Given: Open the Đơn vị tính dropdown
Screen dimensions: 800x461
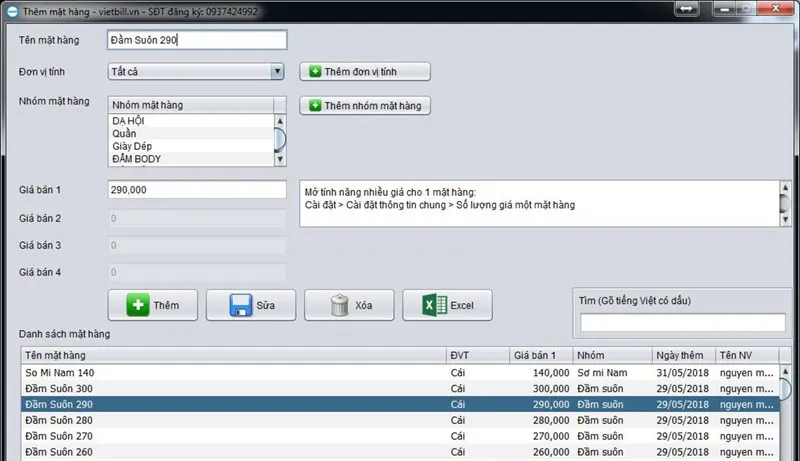Looking at the screenshot, I should 196,72.
